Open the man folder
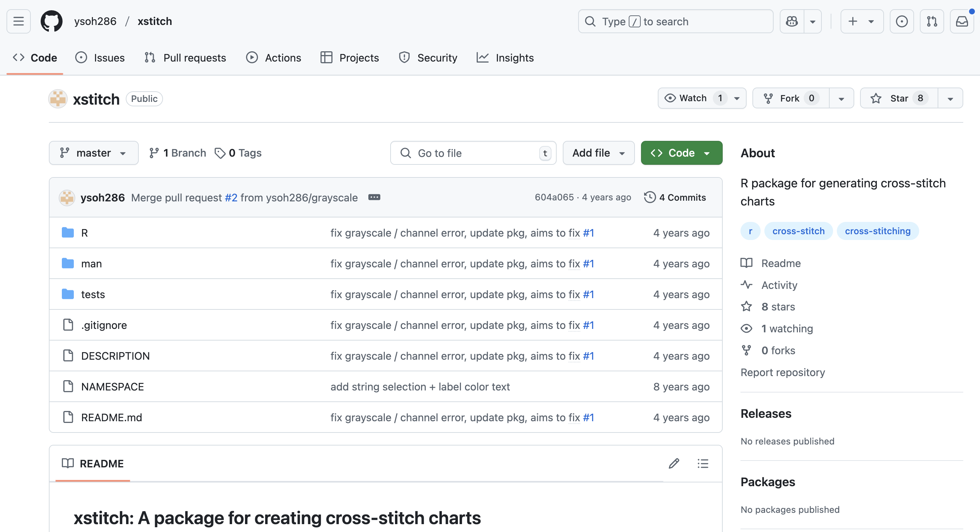980x532 pixels. 91,263
